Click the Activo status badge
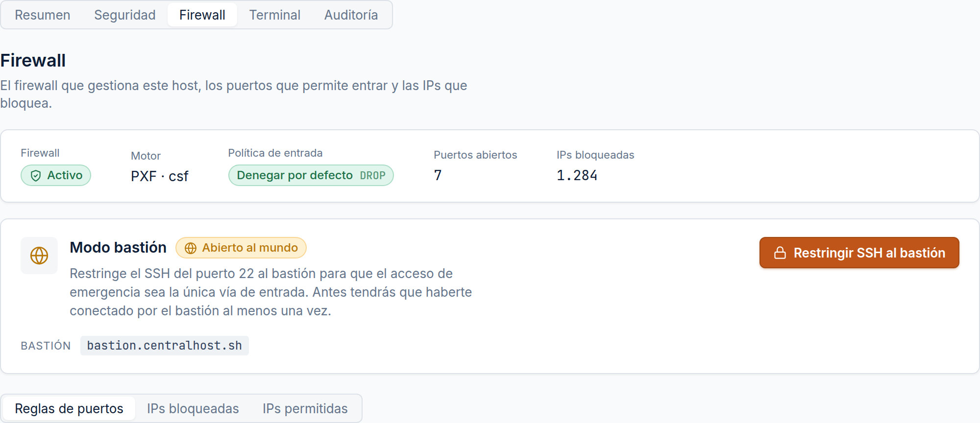980x423 pixels. point(56,175)
